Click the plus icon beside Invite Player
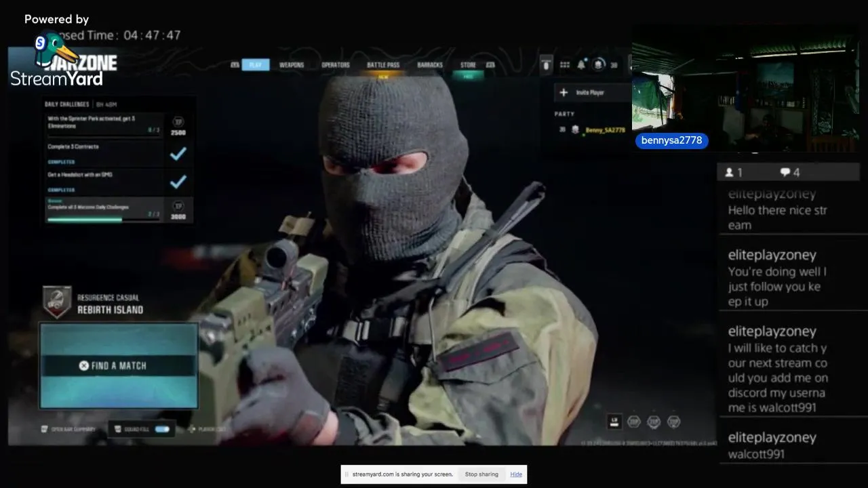 (564, 92)
